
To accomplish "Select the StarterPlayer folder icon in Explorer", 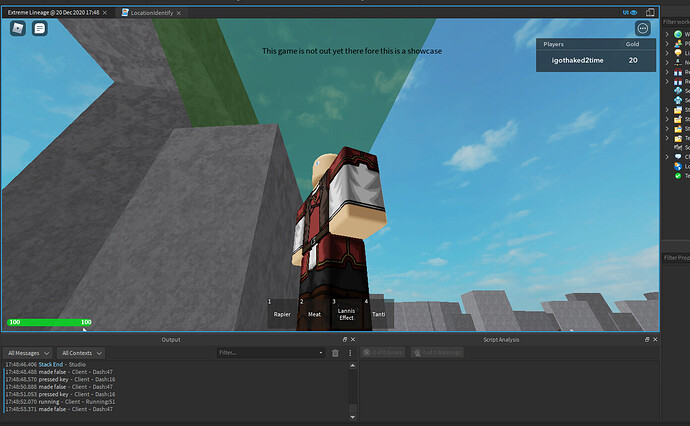I will click(678, 129).
